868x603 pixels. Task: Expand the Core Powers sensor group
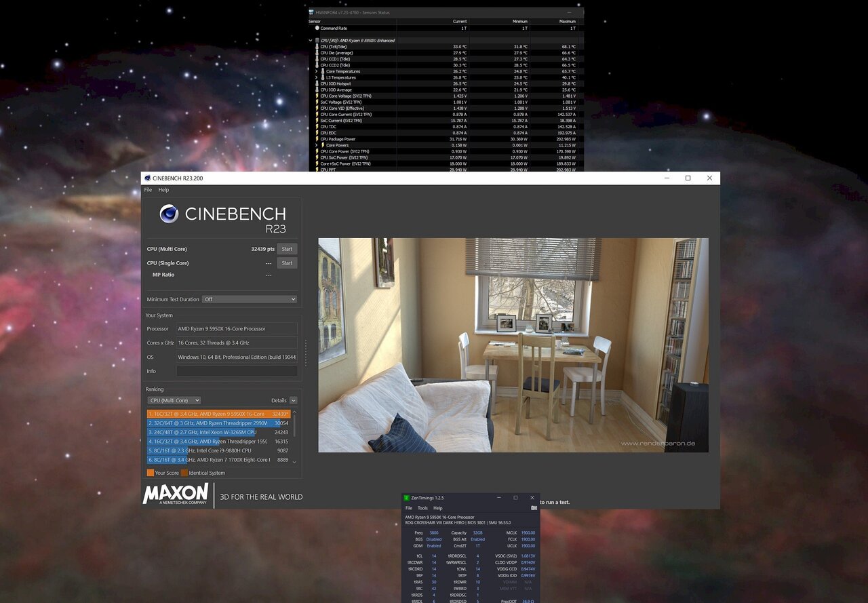(x=317, y=145)
